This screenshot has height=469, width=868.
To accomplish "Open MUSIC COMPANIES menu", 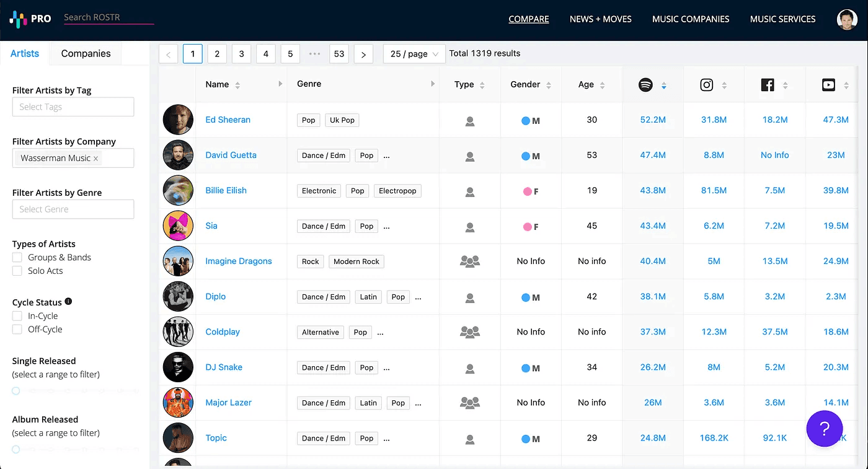I will 691,19.
